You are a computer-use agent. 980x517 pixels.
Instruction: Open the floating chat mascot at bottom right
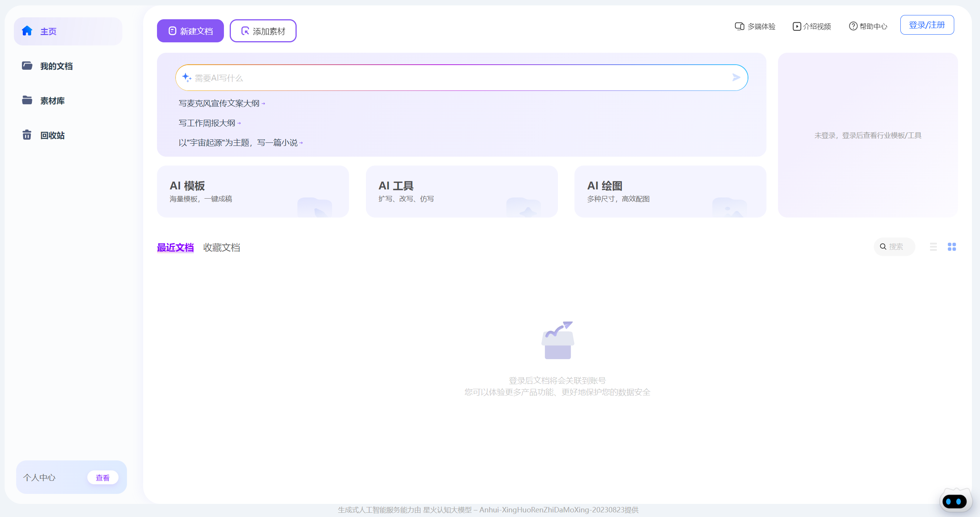point(955,500)
